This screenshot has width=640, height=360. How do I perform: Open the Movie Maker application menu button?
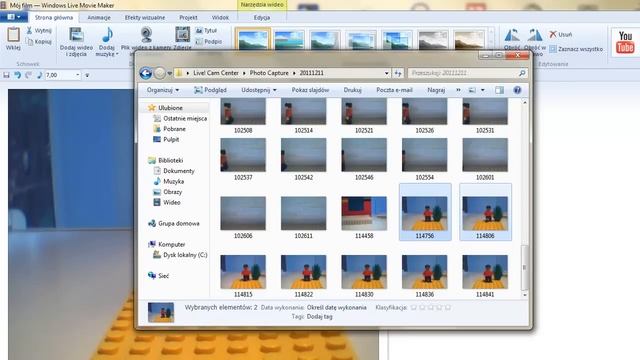coord(14,17)
